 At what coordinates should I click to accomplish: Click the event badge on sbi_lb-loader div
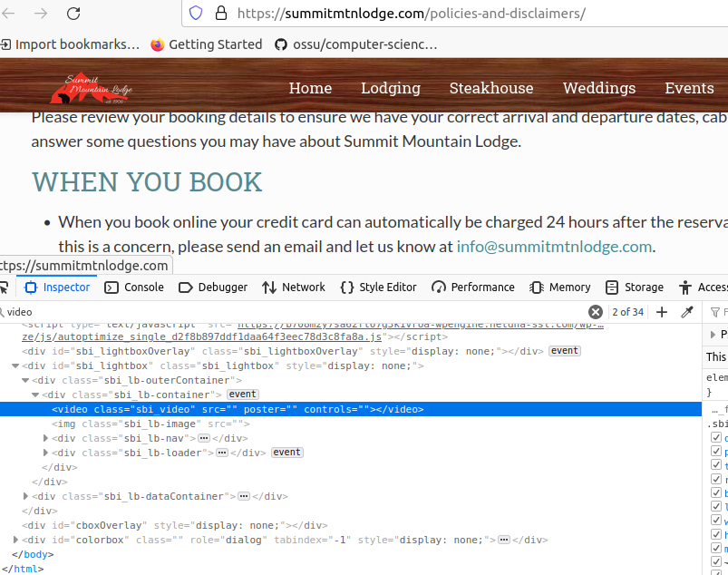286,453
